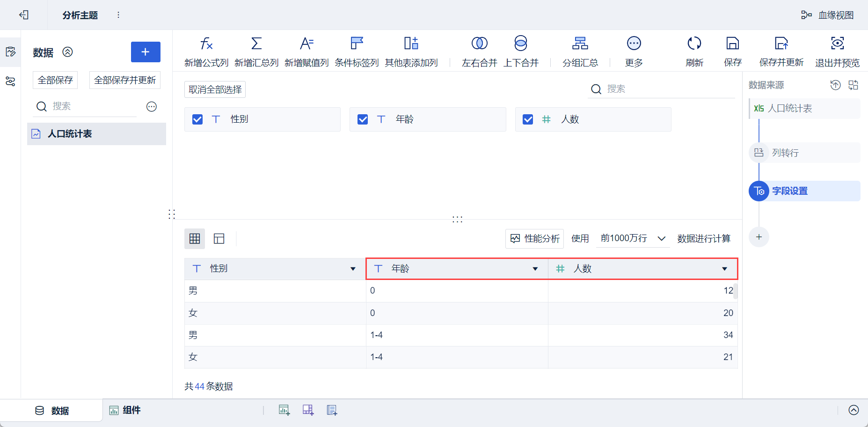868x427 pixels.
Task: Toggle the 人数 field checkbox
Action: (x=528, y=119)
